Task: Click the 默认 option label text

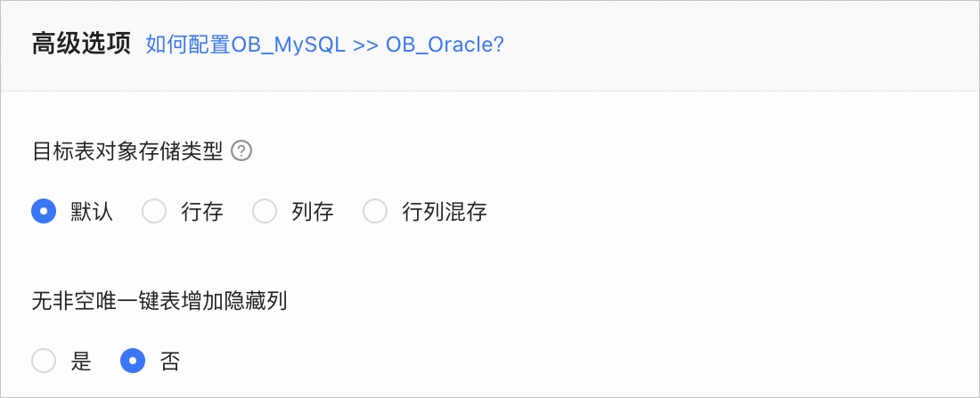Action: [92, 212]
